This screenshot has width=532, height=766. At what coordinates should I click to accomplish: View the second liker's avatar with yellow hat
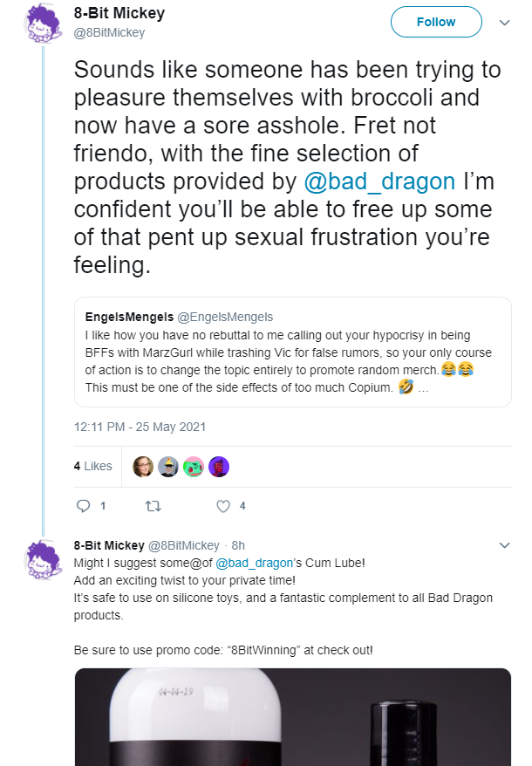pos(168,467)
